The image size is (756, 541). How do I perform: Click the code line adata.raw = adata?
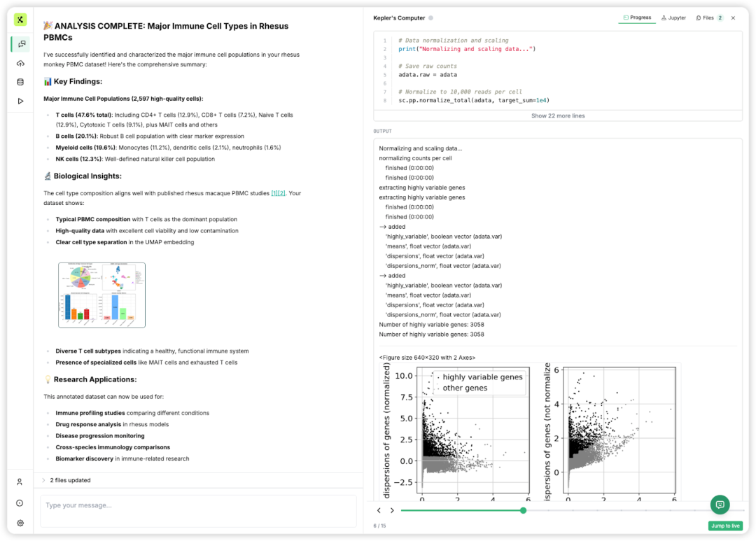coord(428,75)
